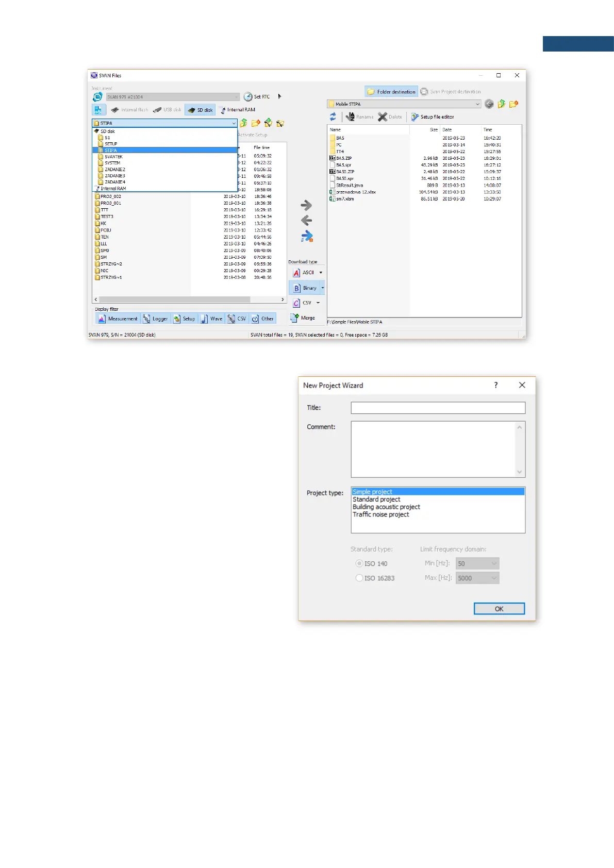Click the Rename button in destination toolbar
Screen dimensions: 614x868
coord(360,117)
